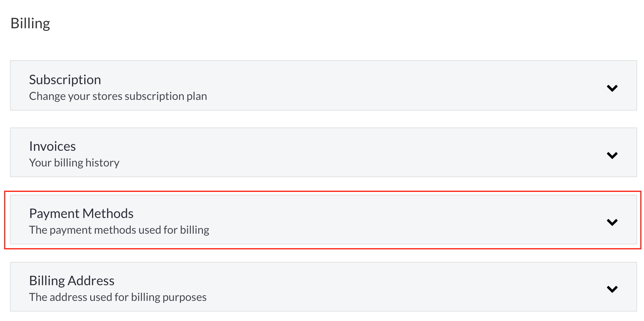The height and width of the screenshot is (321, 644).
Task: Click the word Invoices in second card
Action: point(52,146)
